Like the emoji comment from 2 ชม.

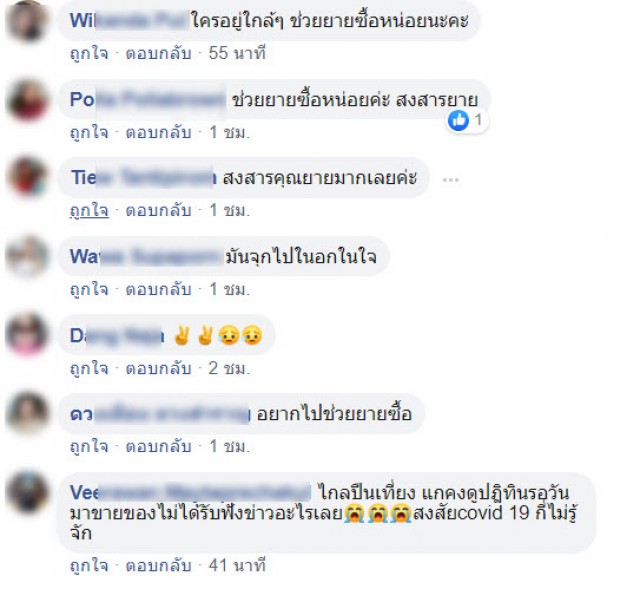point(89,368)
